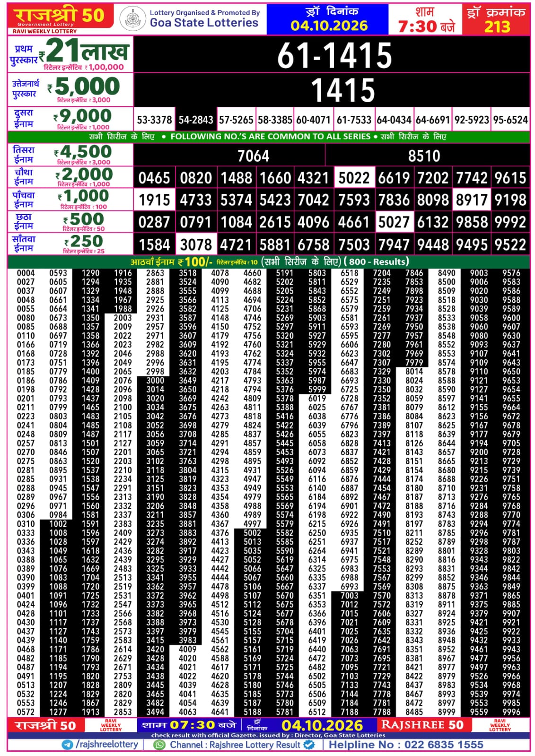Click the Channel : Rajshree Lottery Result text
Screen dimensions: 535x756
[x=235, y=745]
